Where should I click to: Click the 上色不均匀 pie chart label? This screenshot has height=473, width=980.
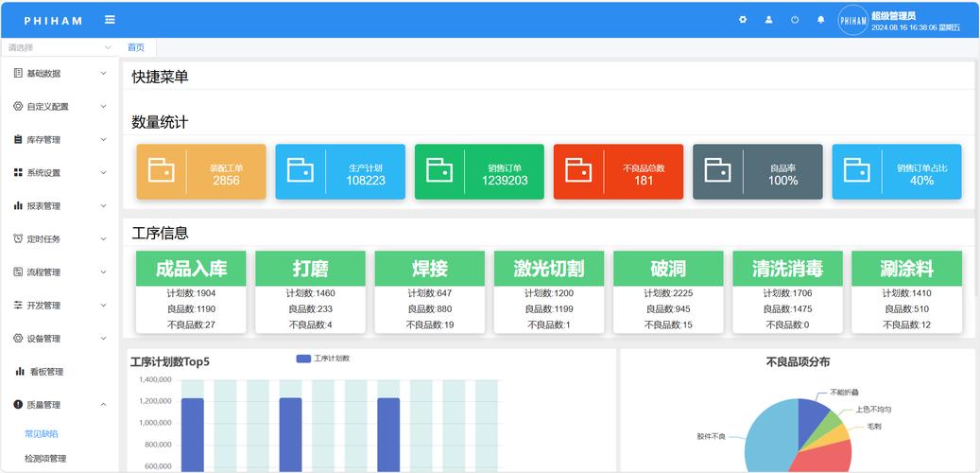point(873,410)
